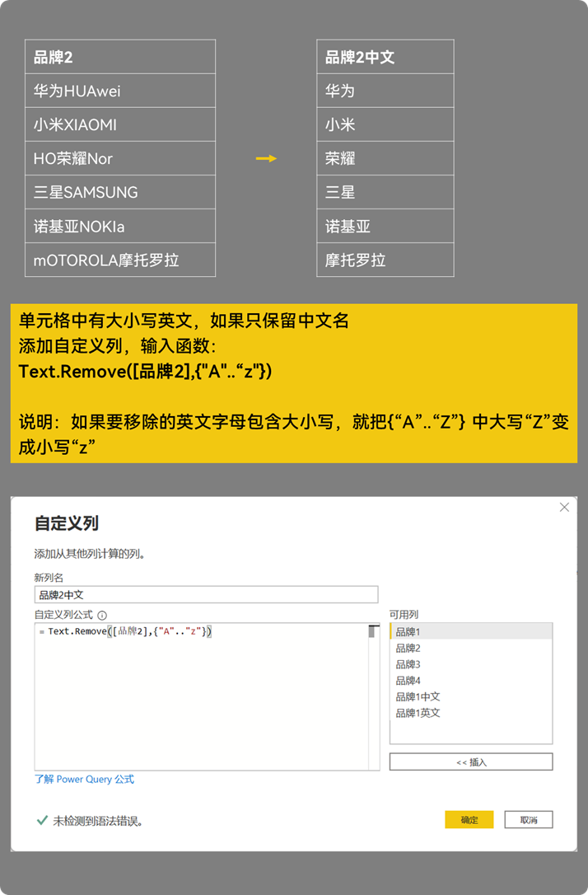Select 品牌3 in available columns list
Image resolution: width=588 pixels, height=895 pixels.
pyautogui.click(x=470, y=664)
